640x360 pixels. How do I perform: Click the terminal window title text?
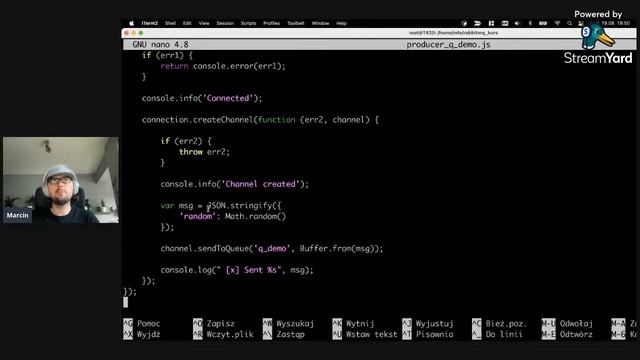tap(453, 33)
